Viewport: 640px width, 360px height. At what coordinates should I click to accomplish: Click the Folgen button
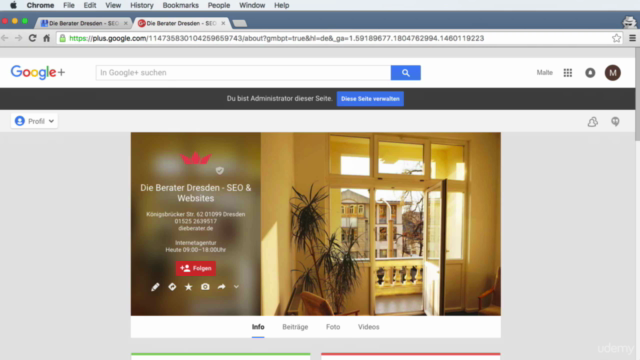[x=196, y=268]
